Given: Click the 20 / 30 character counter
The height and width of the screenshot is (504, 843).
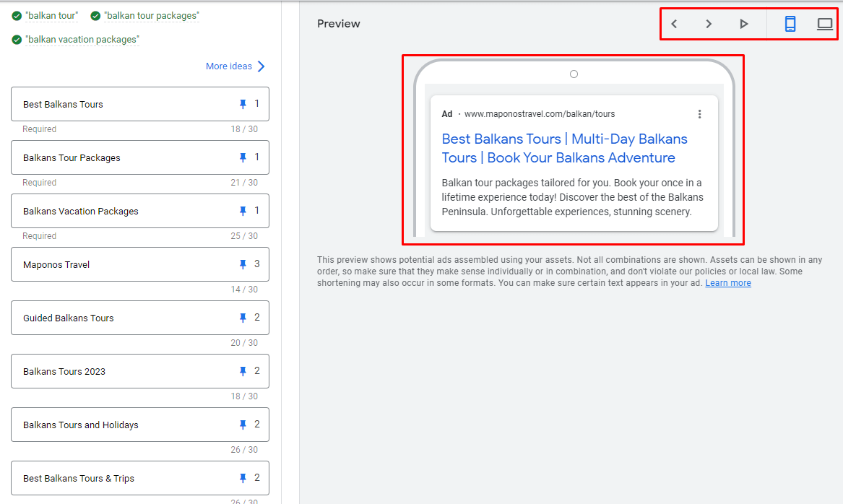Looking at the screenshot, I should [x=244, y=343].
